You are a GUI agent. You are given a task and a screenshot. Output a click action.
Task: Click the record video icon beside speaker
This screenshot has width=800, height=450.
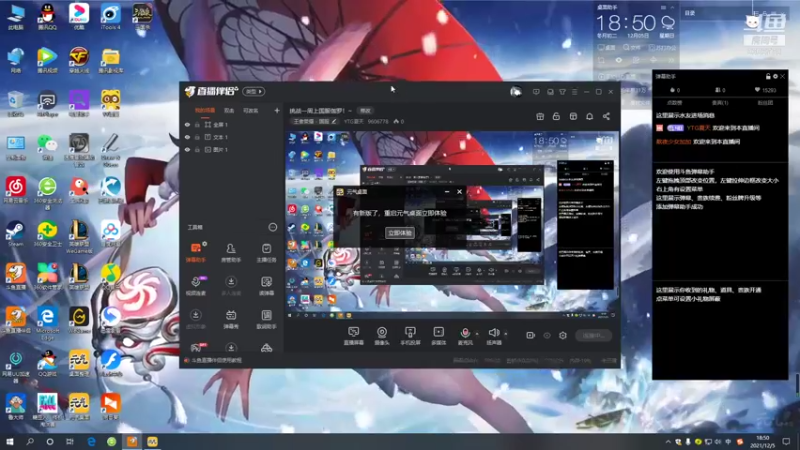click(530, 335)
